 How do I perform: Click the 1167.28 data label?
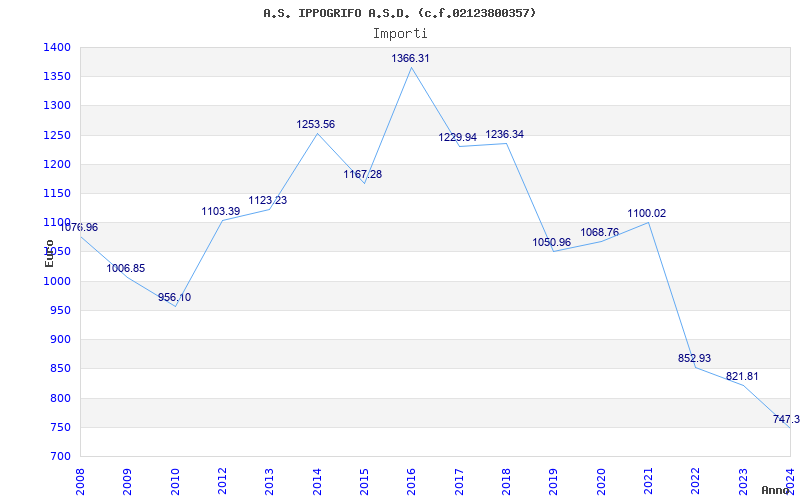pyautogui.click(x=363, y=174)
